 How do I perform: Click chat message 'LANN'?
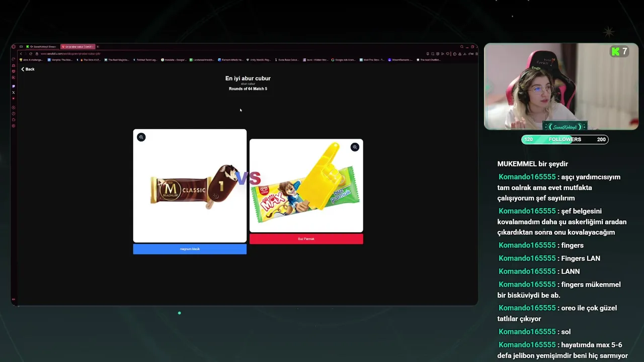pos(570,271)
